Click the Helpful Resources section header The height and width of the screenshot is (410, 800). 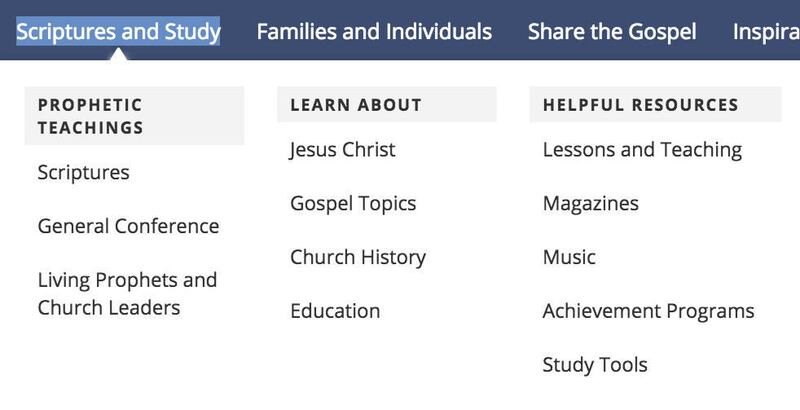(656, 105)
